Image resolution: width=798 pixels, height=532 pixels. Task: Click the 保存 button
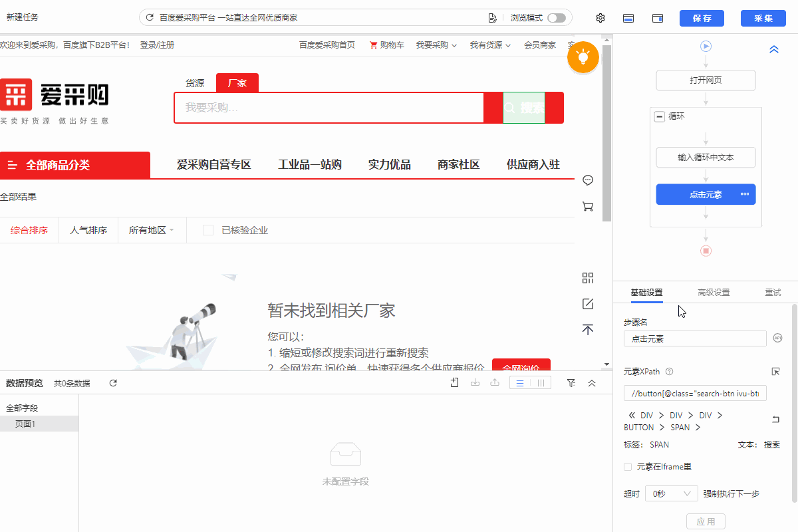[x=702, y=18]
